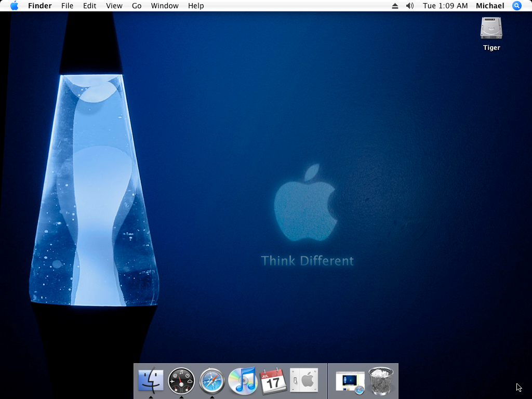Click the eject icon in menu bar

pos(395,6)
